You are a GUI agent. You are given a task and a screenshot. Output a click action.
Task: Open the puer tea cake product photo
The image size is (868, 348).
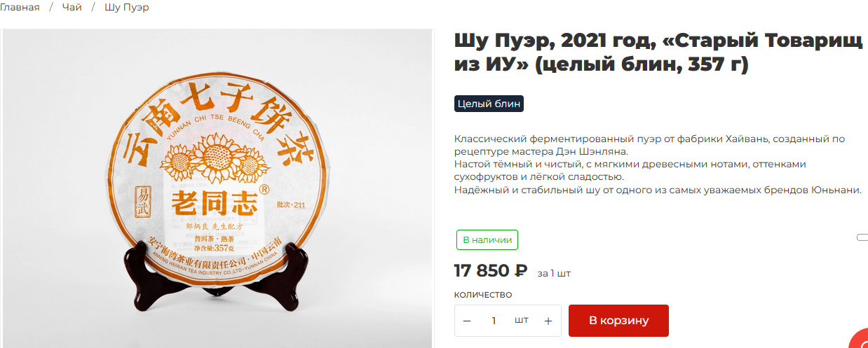click(217, 188)
